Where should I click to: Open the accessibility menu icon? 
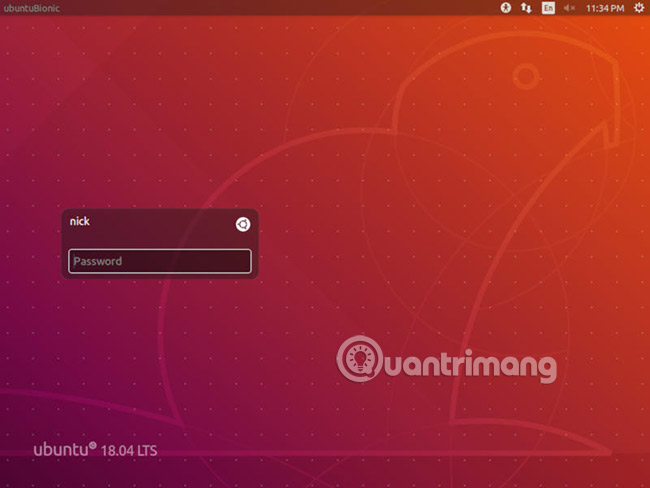[505, 8]
